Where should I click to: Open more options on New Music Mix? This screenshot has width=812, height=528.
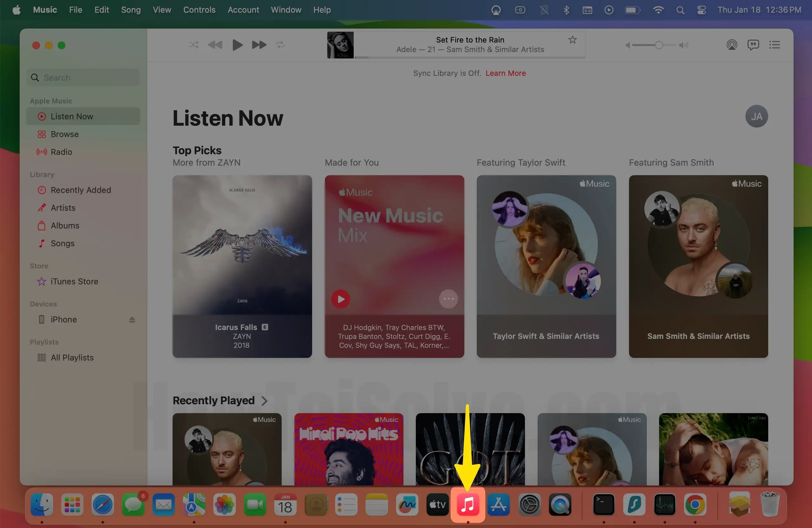(448, 299)
